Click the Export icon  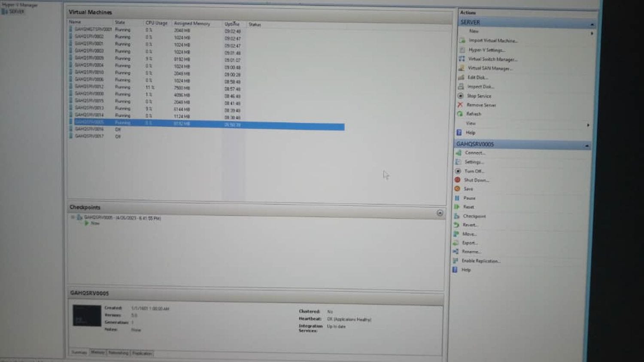pyautogui.click(x=456, y=243)
